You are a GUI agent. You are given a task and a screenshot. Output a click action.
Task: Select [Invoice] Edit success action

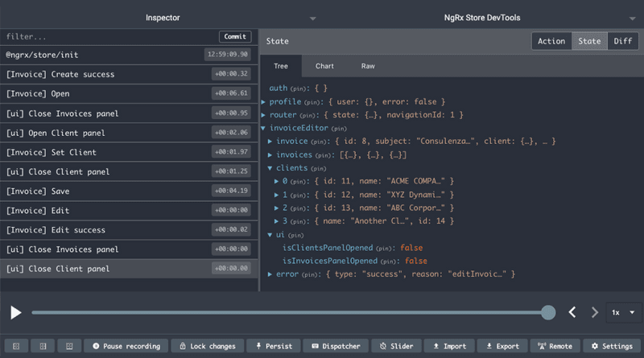(x=129, y=230)
